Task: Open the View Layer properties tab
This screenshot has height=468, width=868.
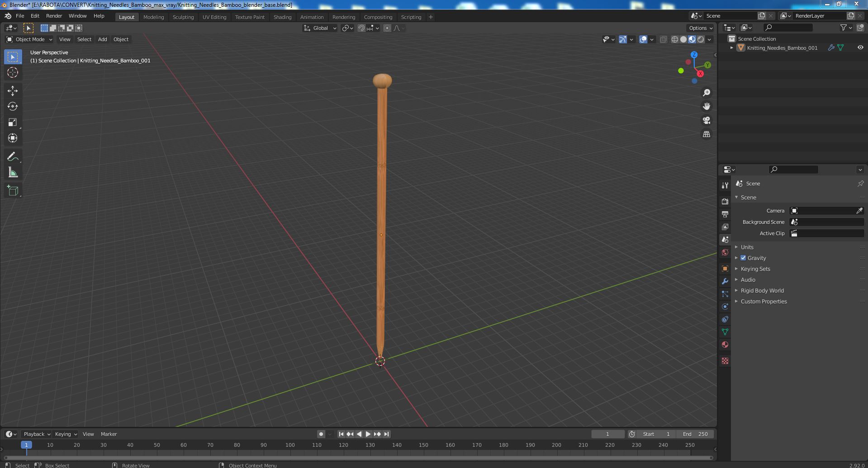Action: (725, 227)
